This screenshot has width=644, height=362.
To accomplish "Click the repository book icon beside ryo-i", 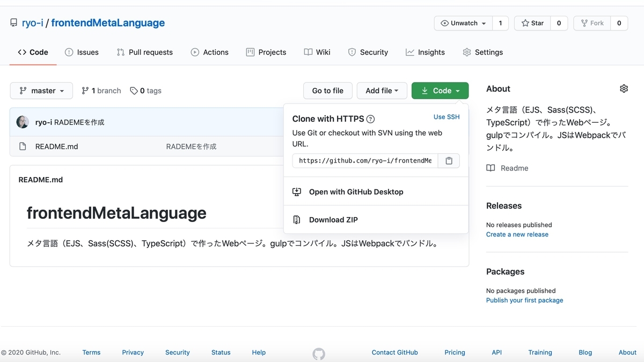I will coord(13,23).
